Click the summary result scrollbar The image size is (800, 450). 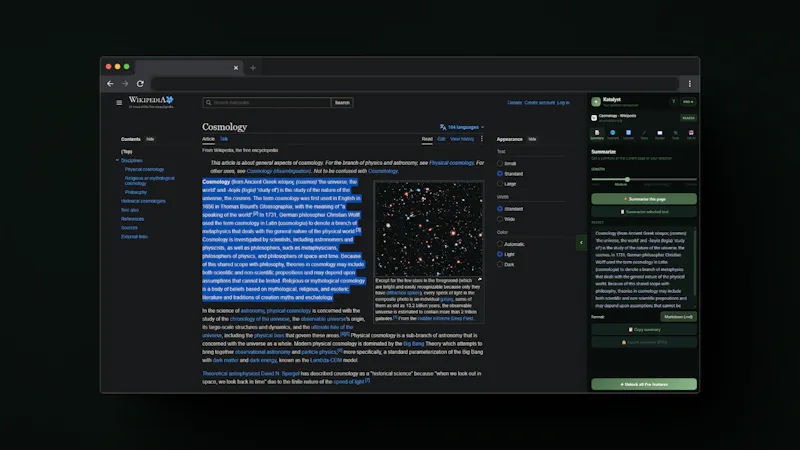point(695,262)
